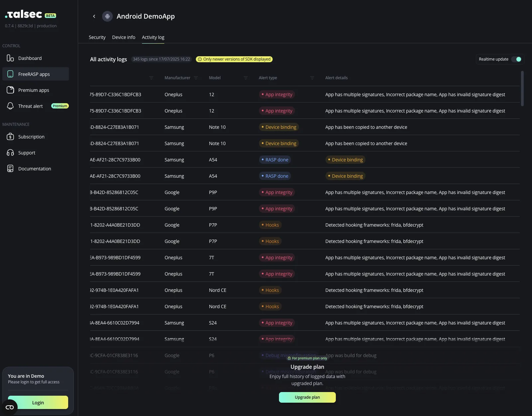Viewport: 532px width, 416px height.
Task: Open Subscription in the sidebar
Action: [x=36, y=136]
